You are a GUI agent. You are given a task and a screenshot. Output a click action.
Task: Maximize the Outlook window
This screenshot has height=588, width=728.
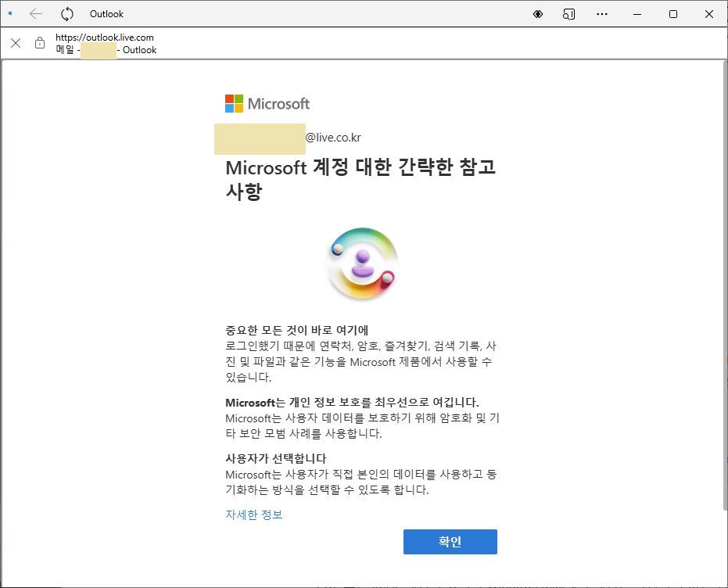pyautogui.click(x=672, y=14)
